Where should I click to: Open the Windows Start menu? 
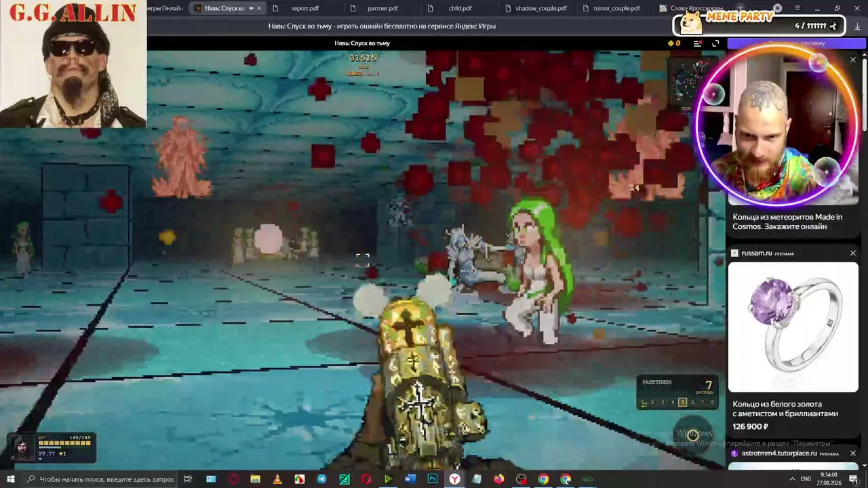(x=10, y=479)
